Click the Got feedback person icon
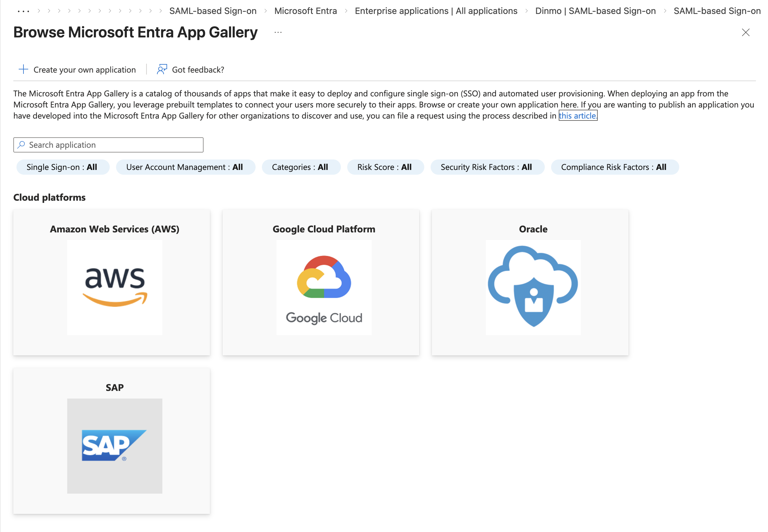This screenshot has height=532, width=768. click(162, 69)
